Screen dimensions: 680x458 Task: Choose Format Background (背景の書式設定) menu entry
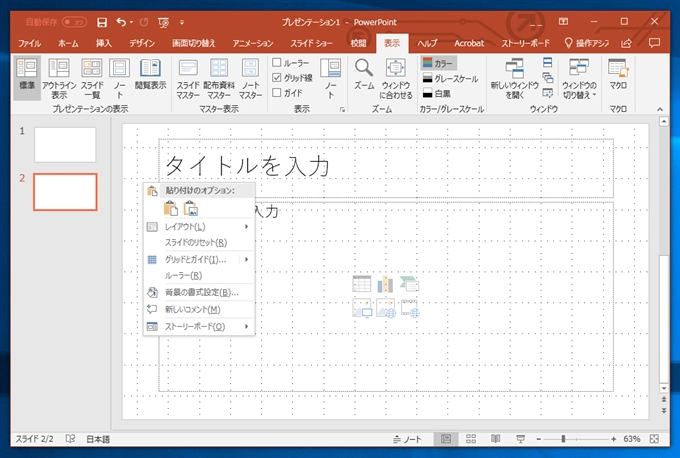[200, 292]
